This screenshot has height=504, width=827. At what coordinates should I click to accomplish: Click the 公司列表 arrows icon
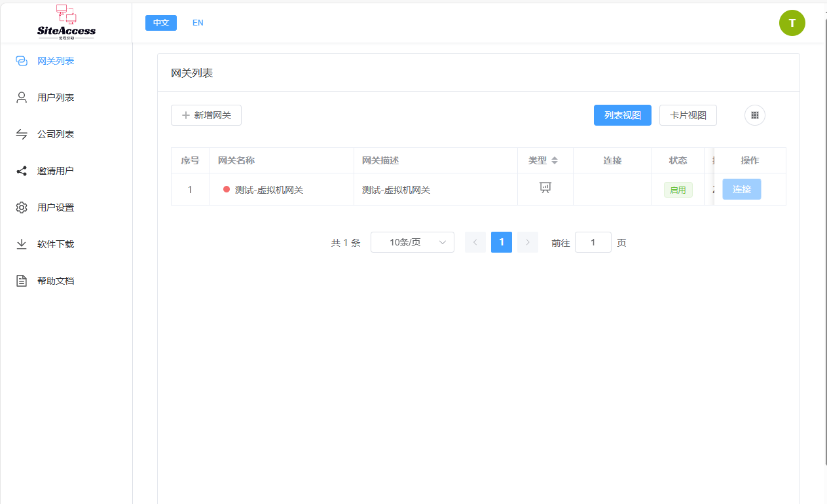[22, 134]
